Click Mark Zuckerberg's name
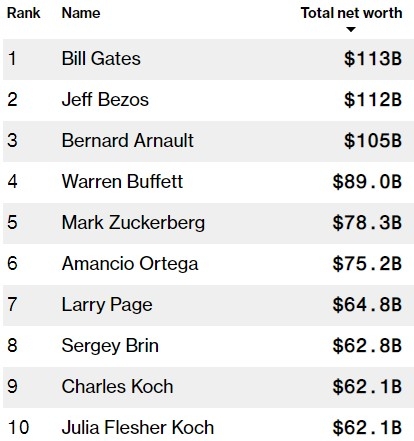This screenshot has height=441, width=414. coord(133,223)
